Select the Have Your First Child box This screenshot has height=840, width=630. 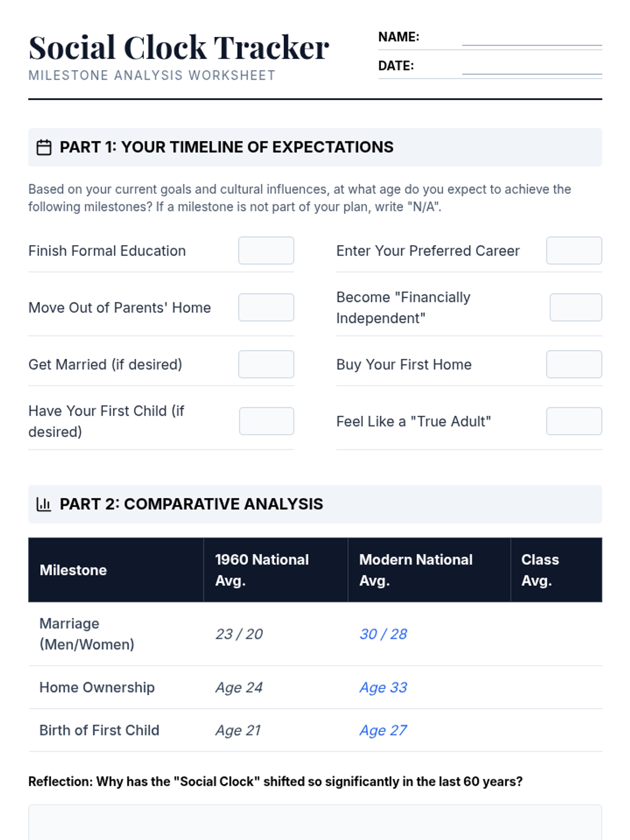(267, 421)
